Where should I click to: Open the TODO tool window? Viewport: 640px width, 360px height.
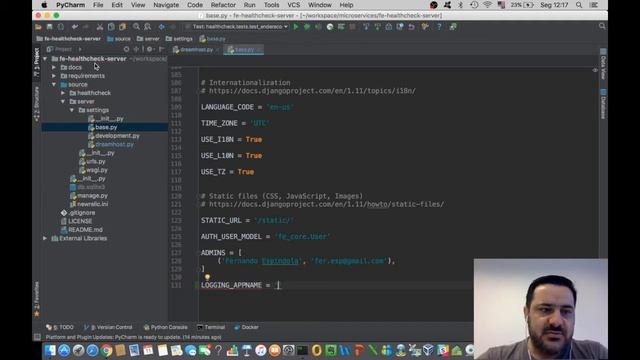(60, 327)
